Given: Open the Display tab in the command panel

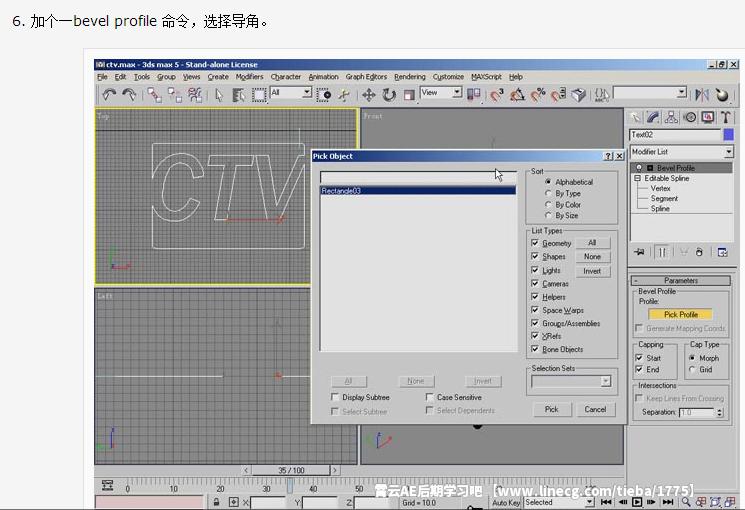Looking at the screenshot, I should point(707,117).
